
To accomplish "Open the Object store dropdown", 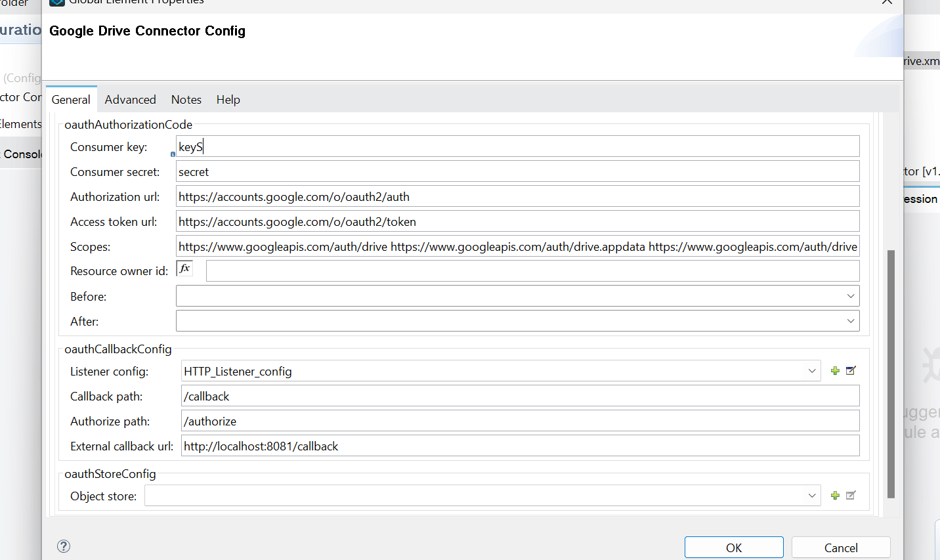I will (812, 496).
